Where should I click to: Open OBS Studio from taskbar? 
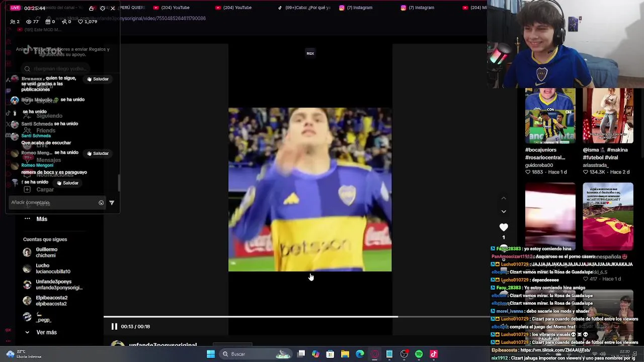404,354
